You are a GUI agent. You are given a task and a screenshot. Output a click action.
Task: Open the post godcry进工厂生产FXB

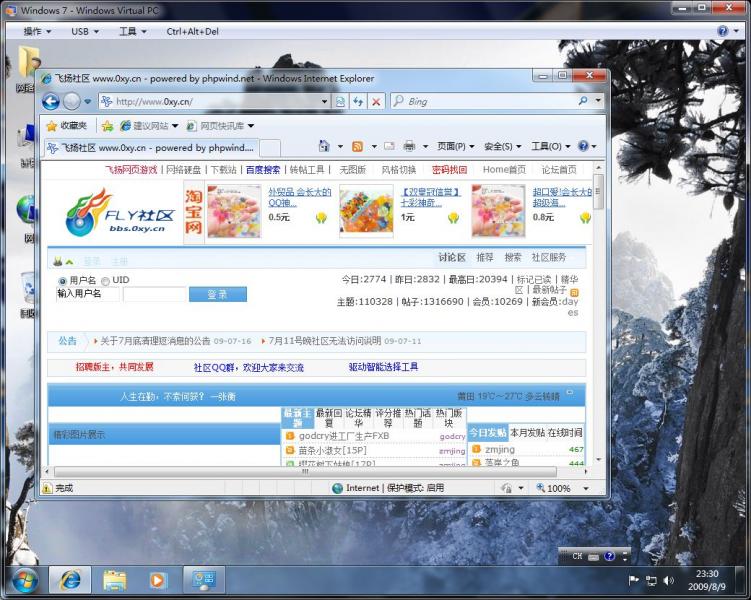(x=344, y=436)
